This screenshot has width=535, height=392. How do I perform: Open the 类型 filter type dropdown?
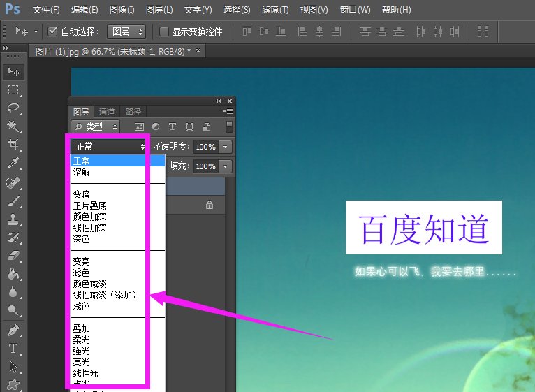[x=95, y=127]
